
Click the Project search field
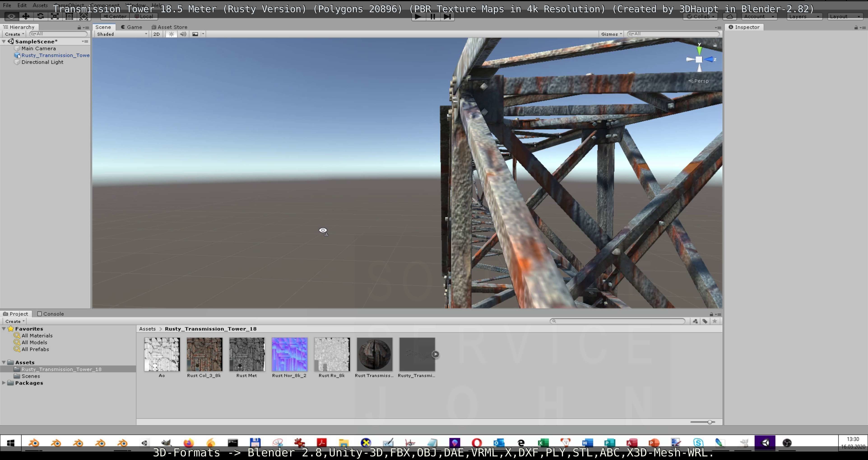(617, 321)
